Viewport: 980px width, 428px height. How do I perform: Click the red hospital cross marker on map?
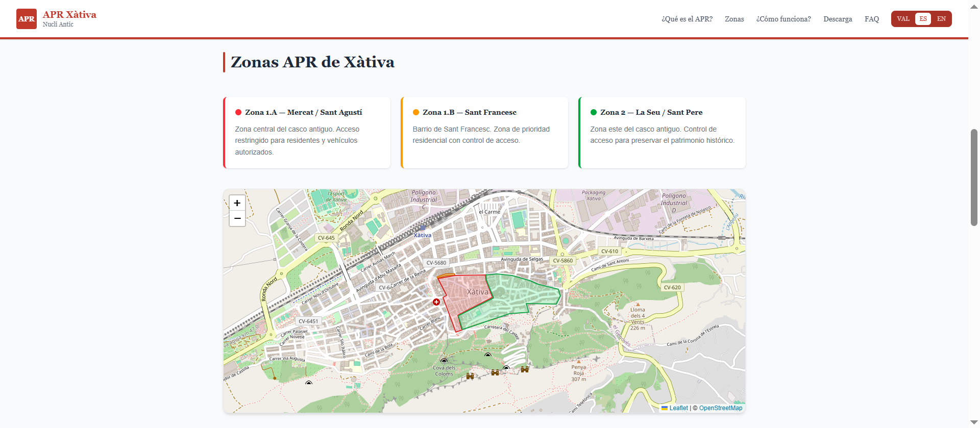pyautogui.click(x=436, y=302)
